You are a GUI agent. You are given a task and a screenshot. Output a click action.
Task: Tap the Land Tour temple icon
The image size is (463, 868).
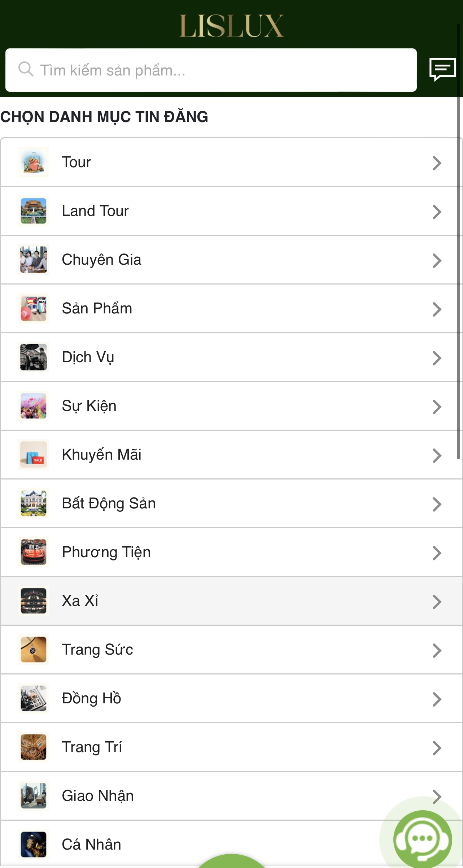coord(34,211)
